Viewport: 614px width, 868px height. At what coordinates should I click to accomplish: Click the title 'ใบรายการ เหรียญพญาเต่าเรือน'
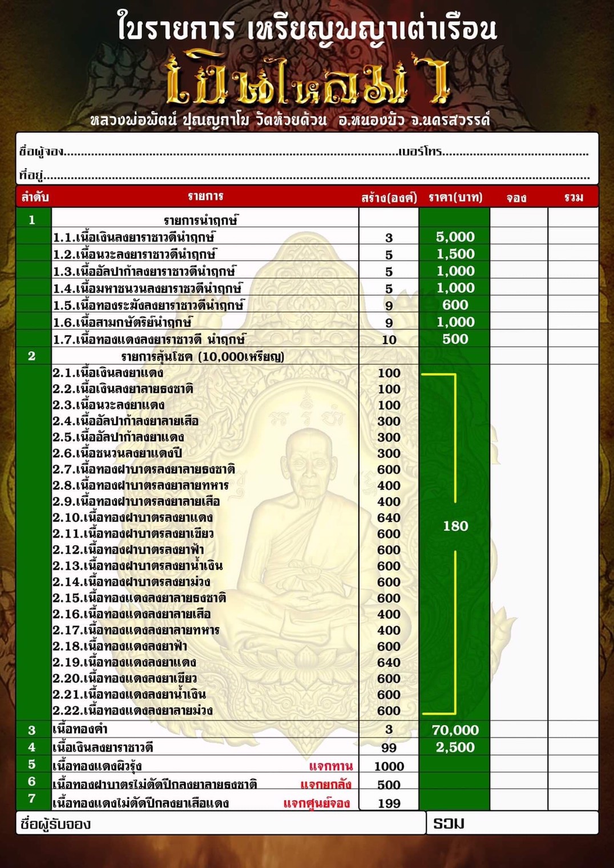[x=307, y=27]
